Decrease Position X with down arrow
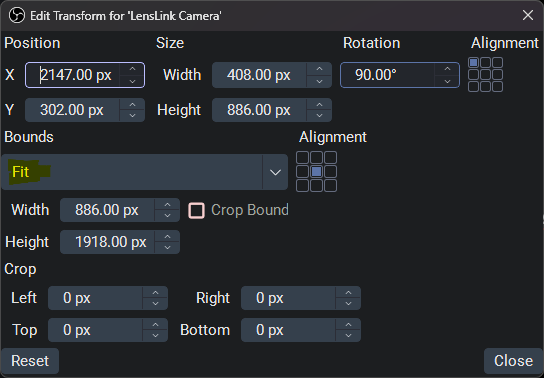Screen dimensions: 544x378 132,81
